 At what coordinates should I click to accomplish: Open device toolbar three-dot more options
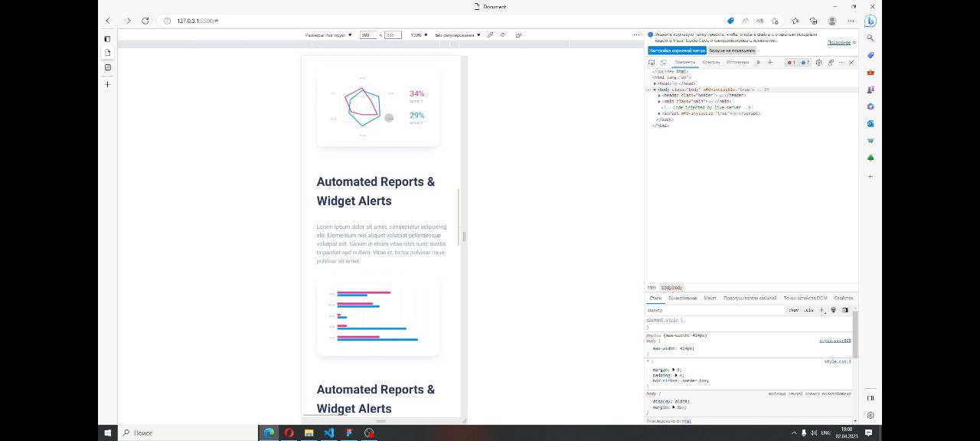click(636, 34)
